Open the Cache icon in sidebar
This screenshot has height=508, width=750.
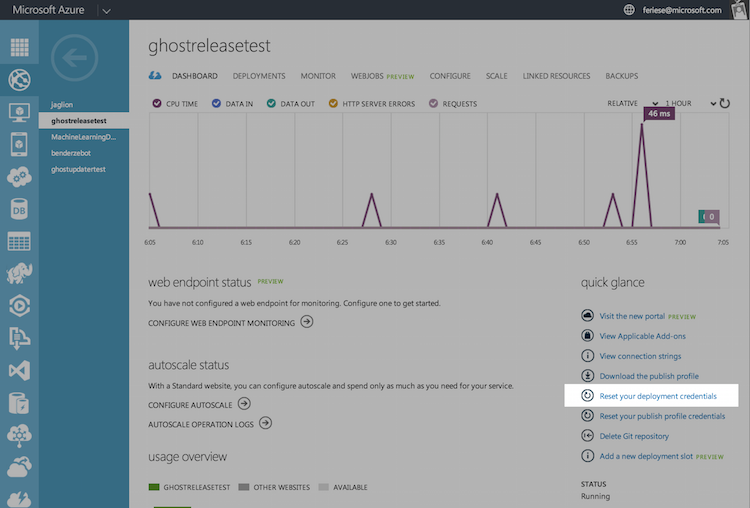[19, 403]
